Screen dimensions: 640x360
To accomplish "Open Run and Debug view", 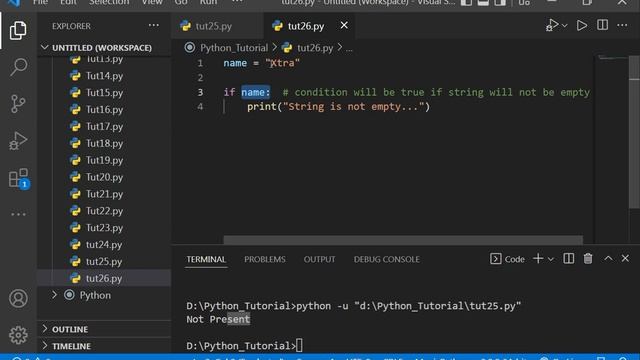I will pos(18,141).
